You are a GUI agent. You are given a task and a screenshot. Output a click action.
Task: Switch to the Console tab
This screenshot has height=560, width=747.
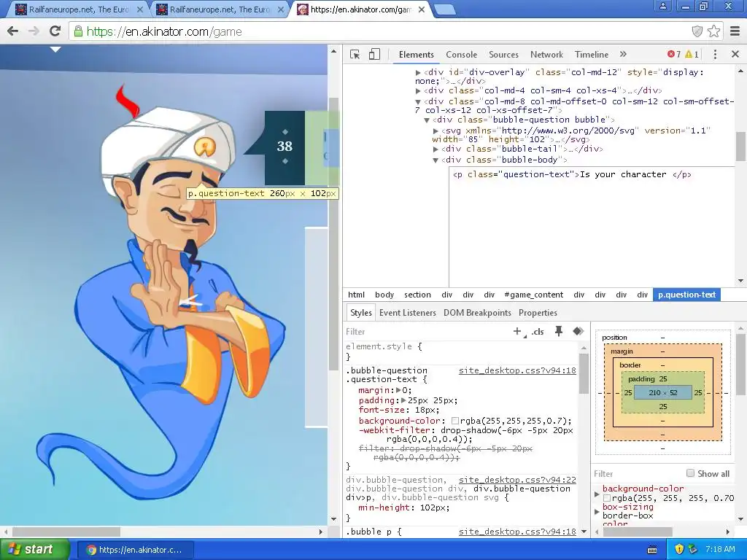click(x=461, y=54)
